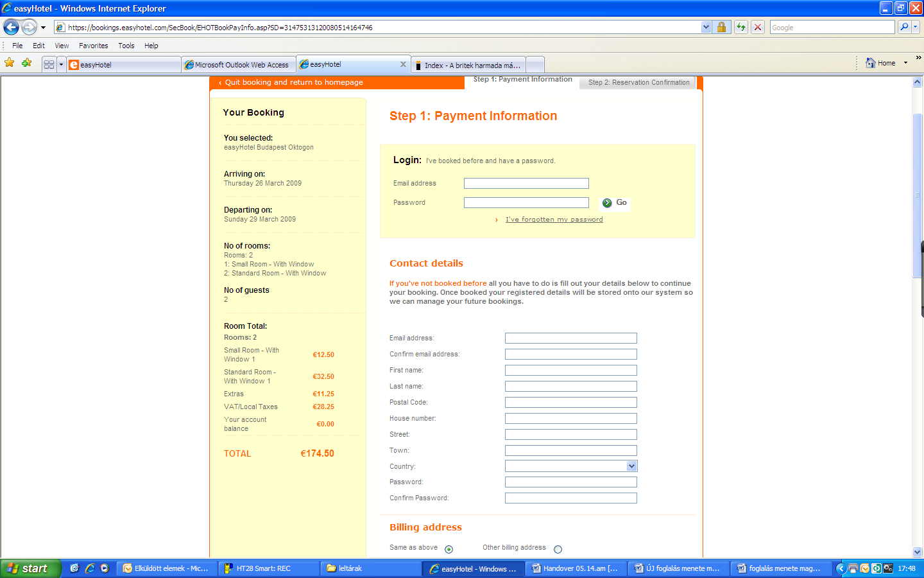The image size is (924, 578).
Task: Switch to Microsoft Outlook Web Access tab
Action: (x=239, y=65)
